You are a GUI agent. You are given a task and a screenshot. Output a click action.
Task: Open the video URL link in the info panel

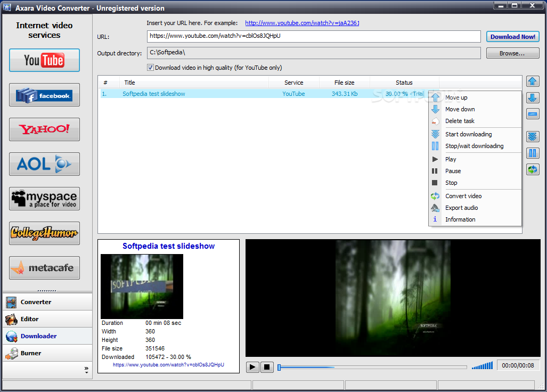168,365
